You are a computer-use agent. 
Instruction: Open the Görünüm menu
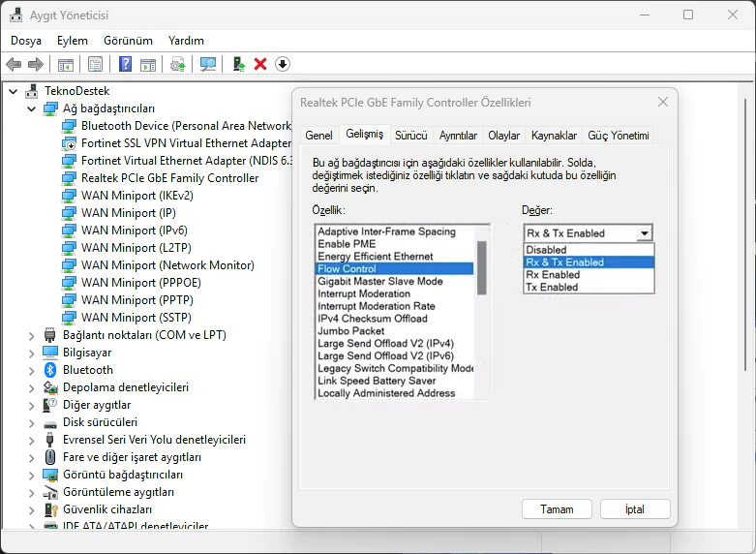click(x=128, y=41)
